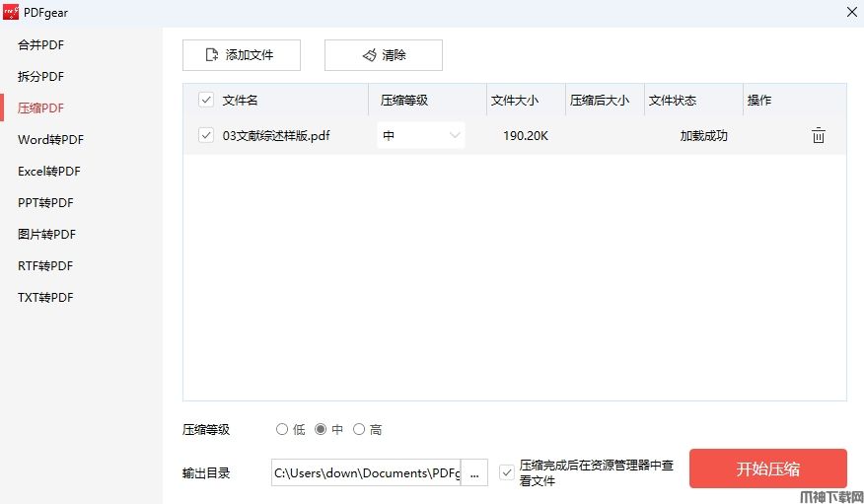Start compression with 开始压缩
Image resolution: width=864 pixels, height=504 pixels.
pos(767,468)
